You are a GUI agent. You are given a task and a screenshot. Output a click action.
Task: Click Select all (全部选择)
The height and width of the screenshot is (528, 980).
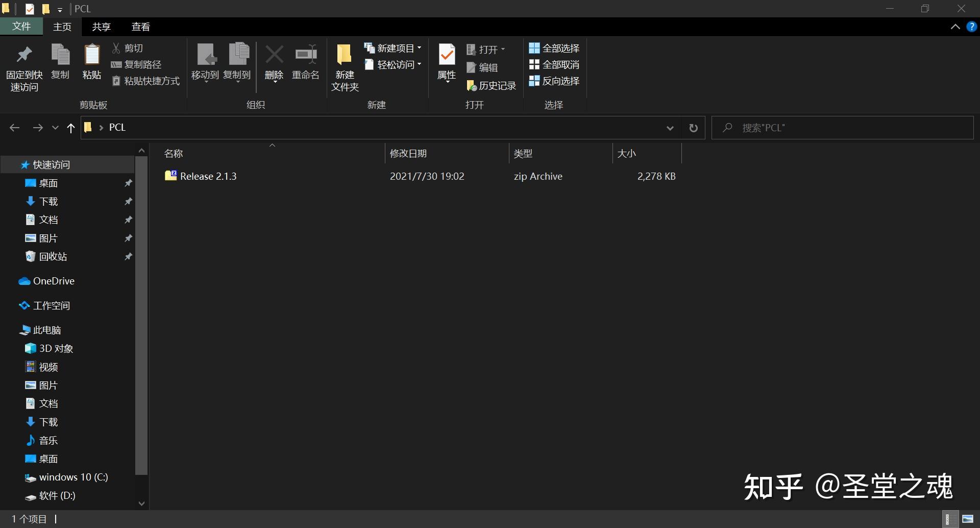(554, 48)
